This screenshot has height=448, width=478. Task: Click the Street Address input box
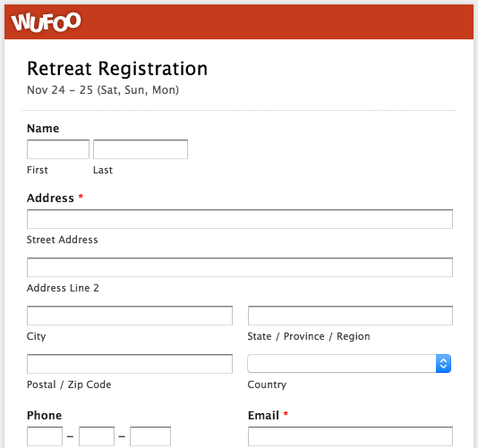point(240,219)
